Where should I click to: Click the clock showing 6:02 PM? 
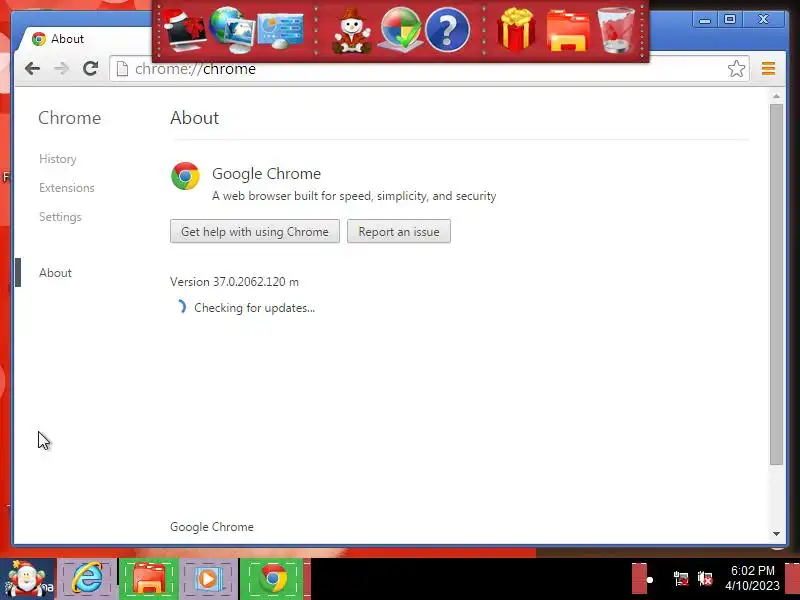tap(753, 578)
